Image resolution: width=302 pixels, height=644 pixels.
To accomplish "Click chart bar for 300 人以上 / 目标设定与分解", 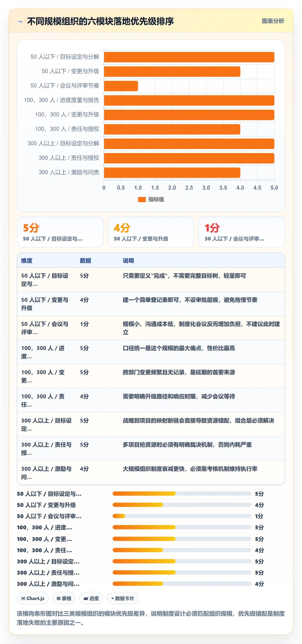I will coord(189,144).
